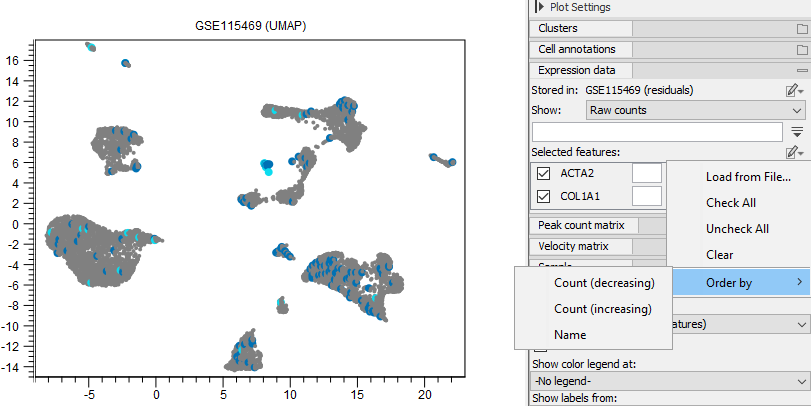
Task: Open folder icon in Clusters section
Action: pyautogui.click(x=801, y=28)
